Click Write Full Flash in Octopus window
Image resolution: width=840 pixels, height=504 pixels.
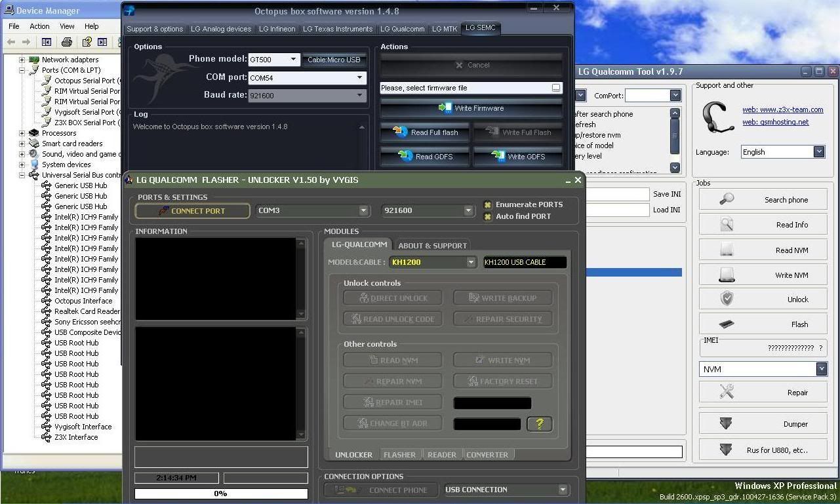coord(518,132)
